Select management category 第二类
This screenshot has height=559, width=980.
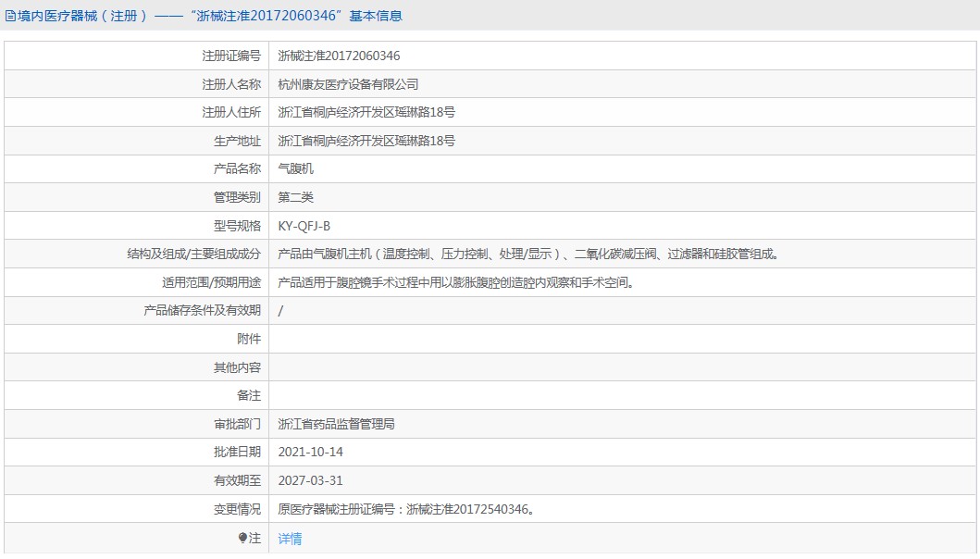point(295,197)
